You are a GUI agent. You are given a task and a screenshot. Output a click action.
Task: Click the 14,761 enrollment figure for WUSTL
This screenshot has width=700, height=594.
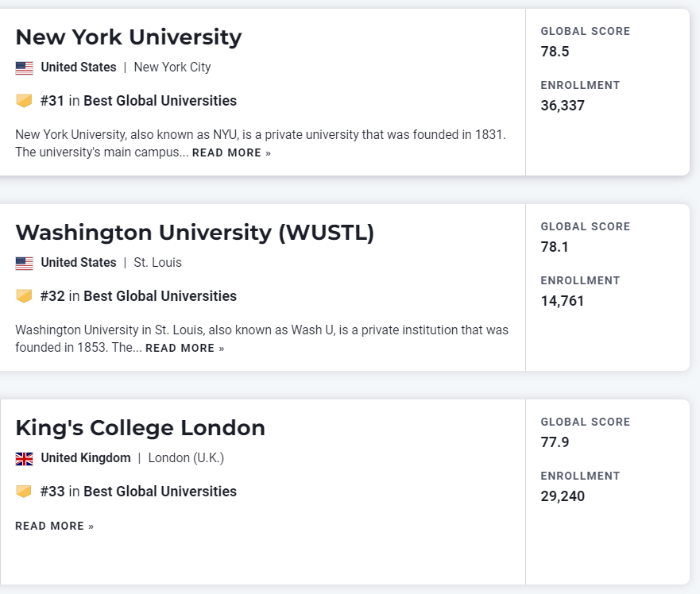563,301
